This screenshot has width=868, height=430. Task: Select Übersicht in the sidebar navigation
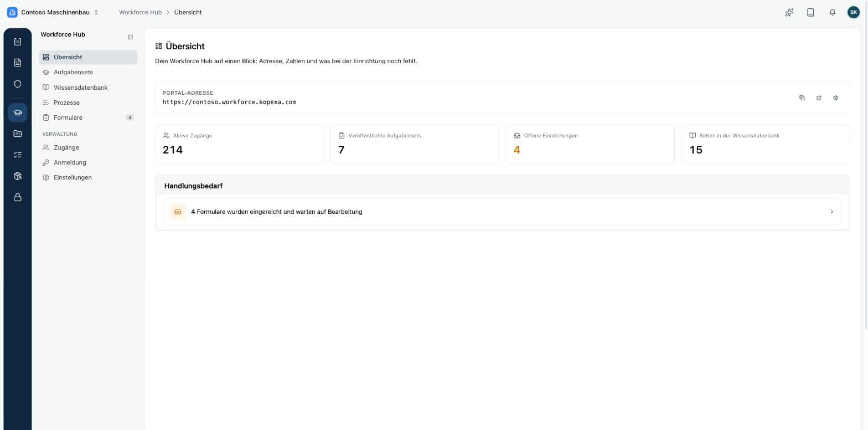[88, 57]
